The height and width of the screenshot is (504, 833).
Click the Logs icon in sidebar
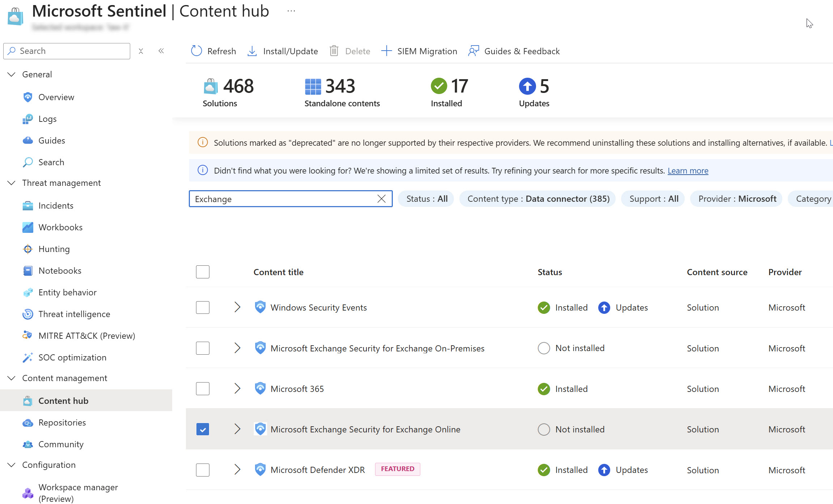(28, 119)
